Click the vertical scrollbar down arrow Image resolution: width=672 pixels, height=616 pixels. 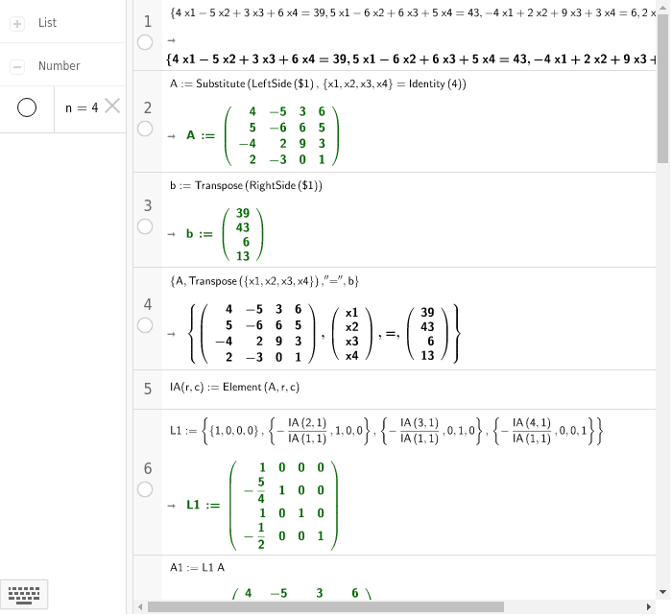click(x=662, y=592)
